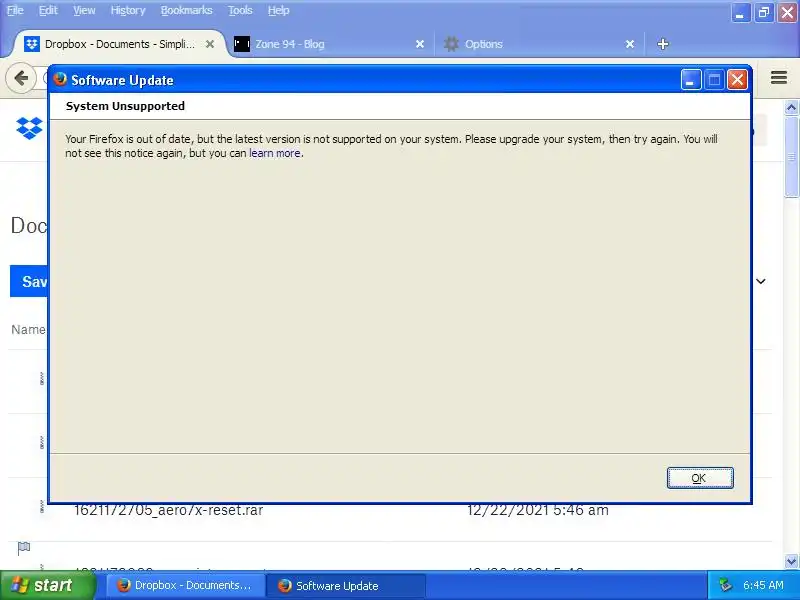Select Software Update taskbar button
This screenshot has height=600, width=800.
coord(345,585)
